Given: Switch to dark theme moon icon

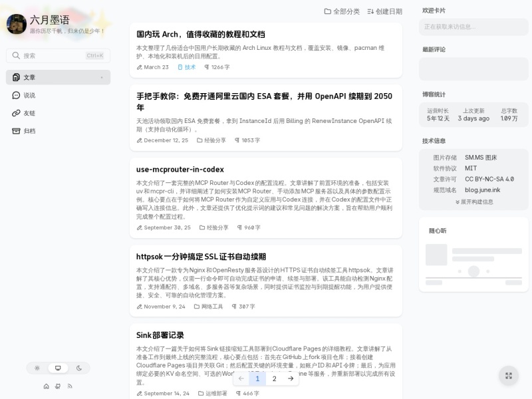Looking at the screenshot, I should [79, 368].
